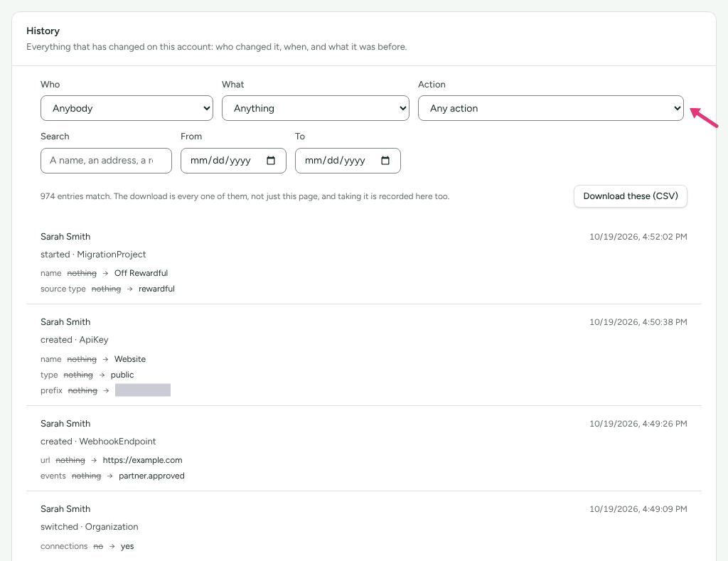Viewport: 728px width, 561px height.
Task: Click 'Off Rewardful' name value
Action: pos(141,273)
